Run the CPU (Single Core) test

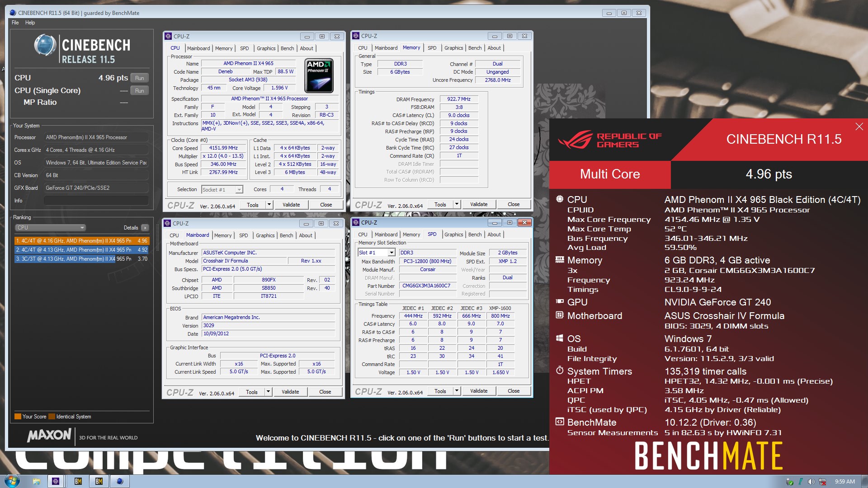140,90
